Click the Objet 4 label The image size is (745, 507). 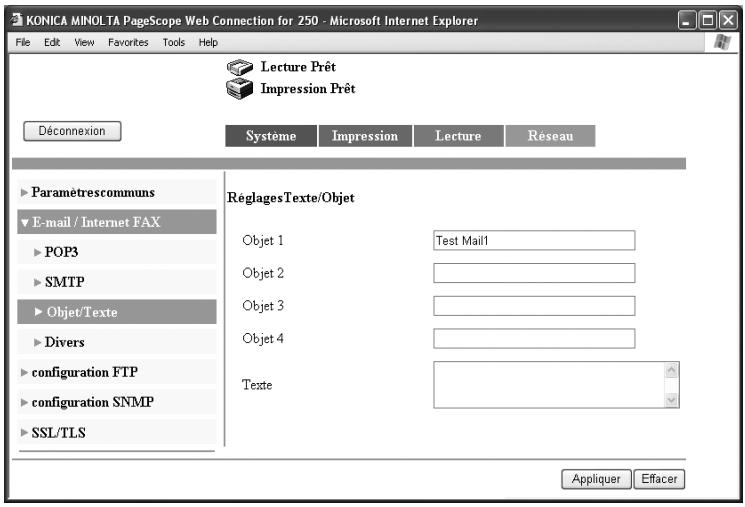[263, 338]
